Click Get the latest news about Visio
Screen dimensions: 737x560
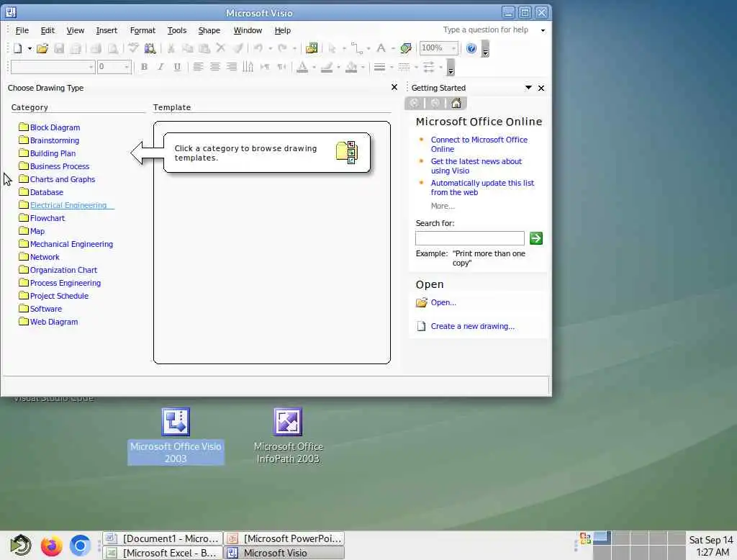[476, 166]
